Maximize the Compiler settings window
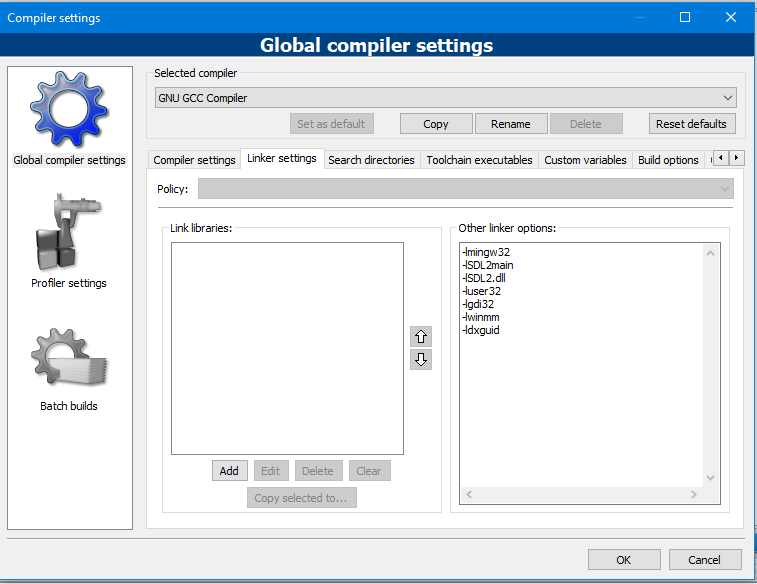This screenshot has height=584, width=757. coord(685,17)
